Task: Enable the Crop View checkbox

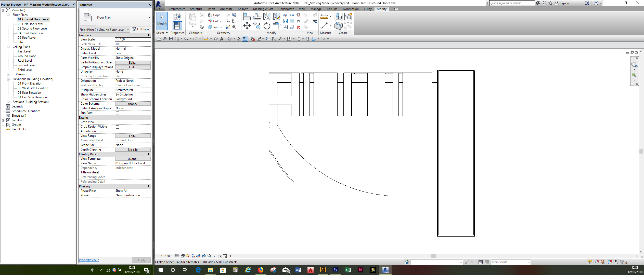Action: (x=117, y=122)
